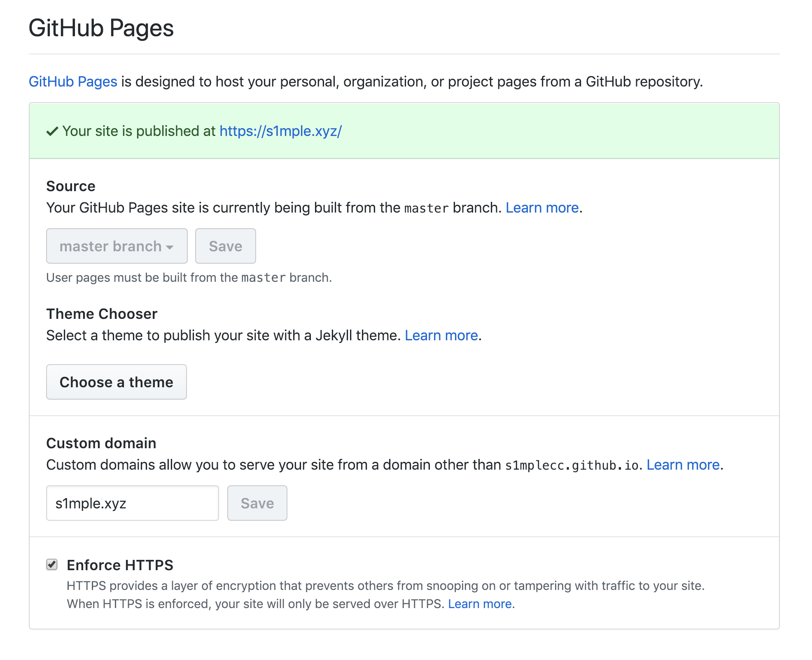The width and height of the screenshot is (812, 660).
Task: Click the s1mplecc.github.io code text
Action: (572, 465)
